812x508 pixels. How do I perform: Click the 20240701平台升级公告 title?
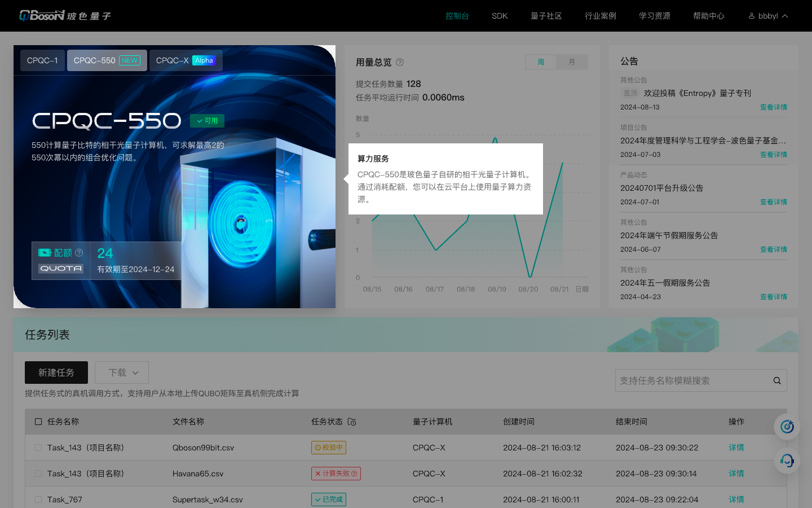(x=662, y=188)
